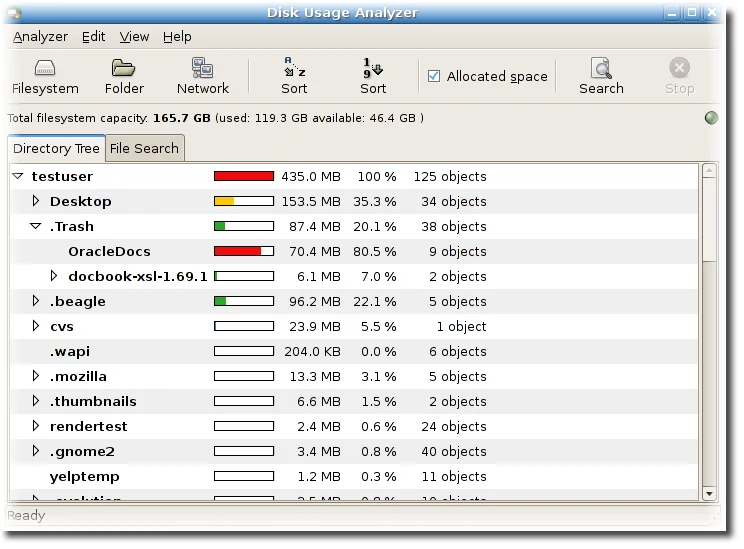Open the Analyzer menu

pos(40,37)
